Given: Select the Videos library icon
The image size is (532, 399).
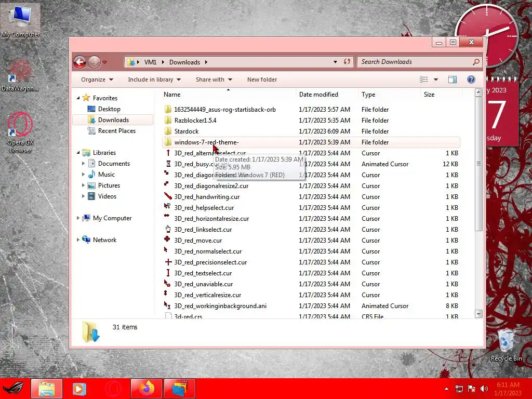Looking at the screenshot, I should point(91,196).
